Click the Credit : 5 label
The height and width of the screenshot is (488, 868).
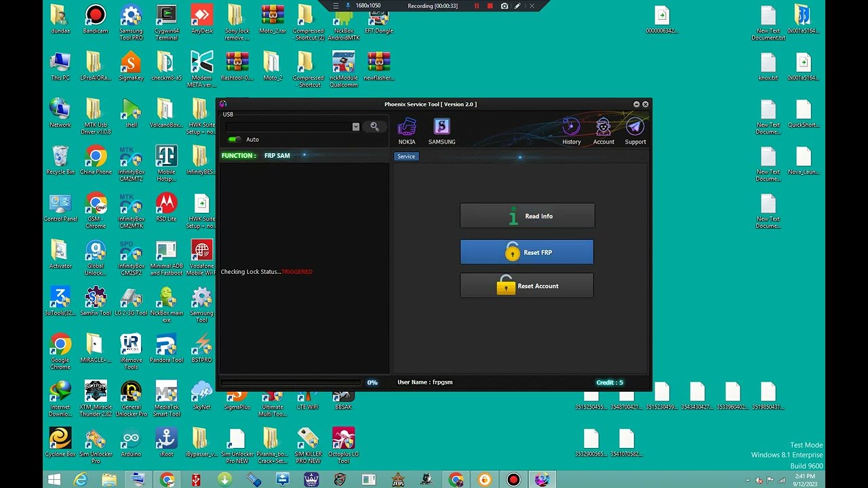click(x=610, y=382)
